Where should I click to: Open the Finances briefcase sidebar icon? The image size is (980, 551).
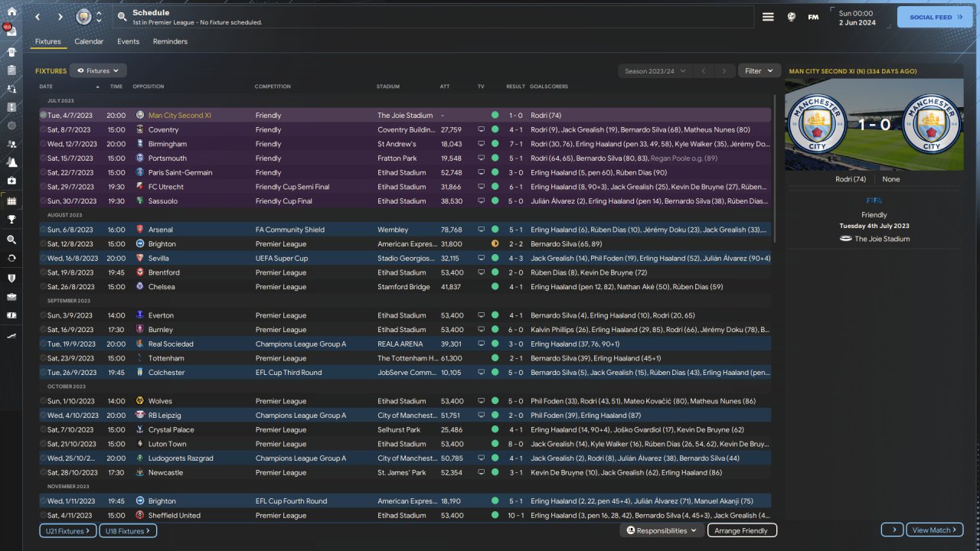tap(11, 296)
